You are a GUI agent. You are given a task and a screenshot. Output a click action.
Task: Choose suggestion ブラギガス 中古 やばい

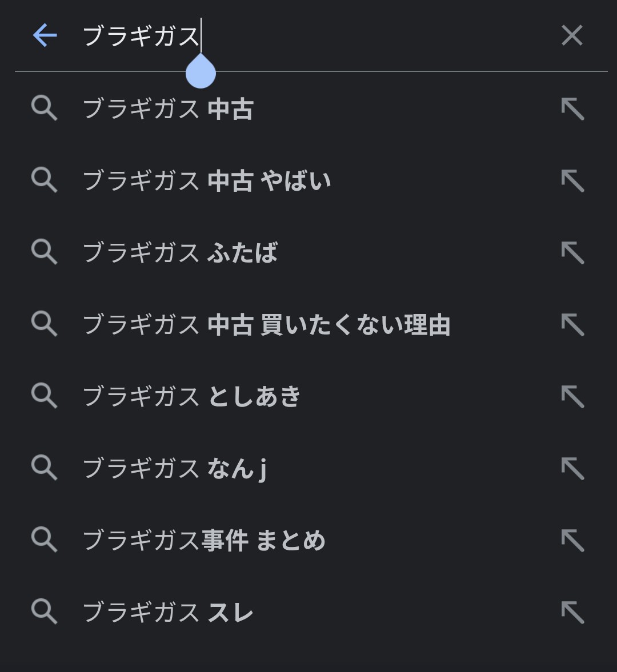coord(207,180)
